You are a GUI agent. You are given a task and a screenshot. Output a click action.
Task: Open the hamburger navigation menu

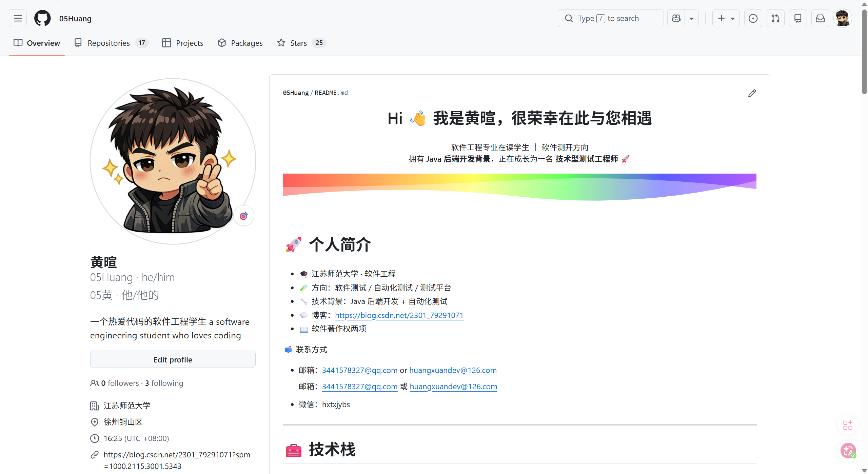(18, 18)
